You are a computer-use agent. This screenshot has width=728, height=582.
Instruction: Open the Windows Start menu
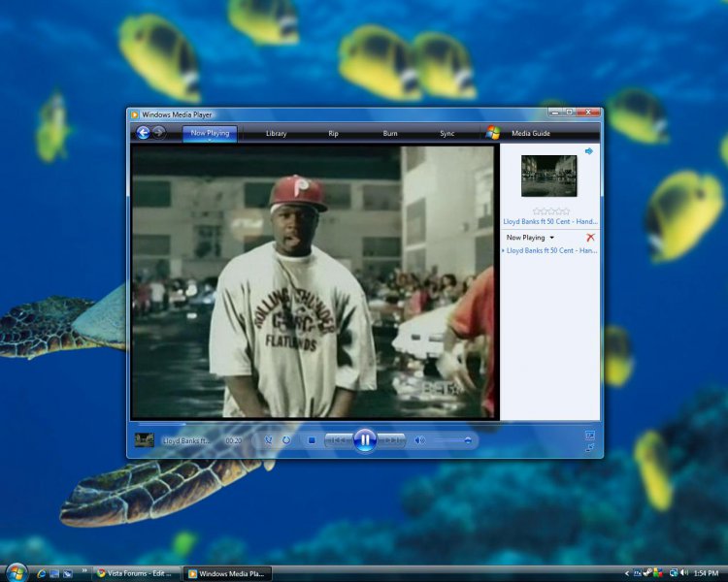coord(17,572)
